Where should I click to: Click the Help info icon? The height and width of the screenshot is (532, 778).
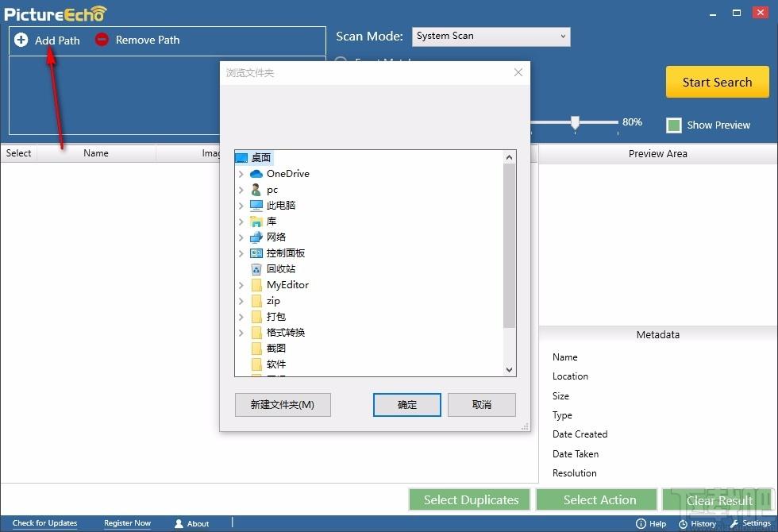coord(641,523)
